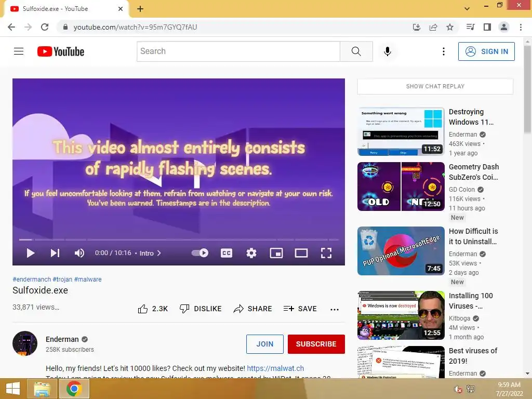Install app icon in address bar
Viewport: 532px width, 399px height.
click(x=417, y=27)
